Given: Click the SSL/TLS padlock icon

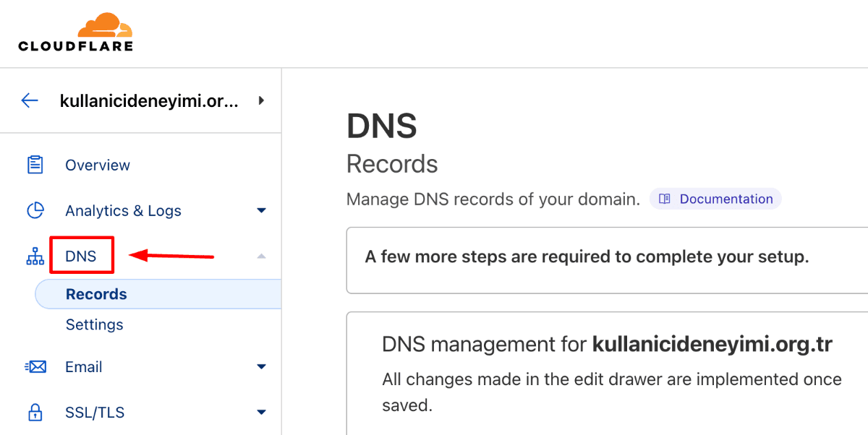Looking at the screenshot, I should pos(35,412).
